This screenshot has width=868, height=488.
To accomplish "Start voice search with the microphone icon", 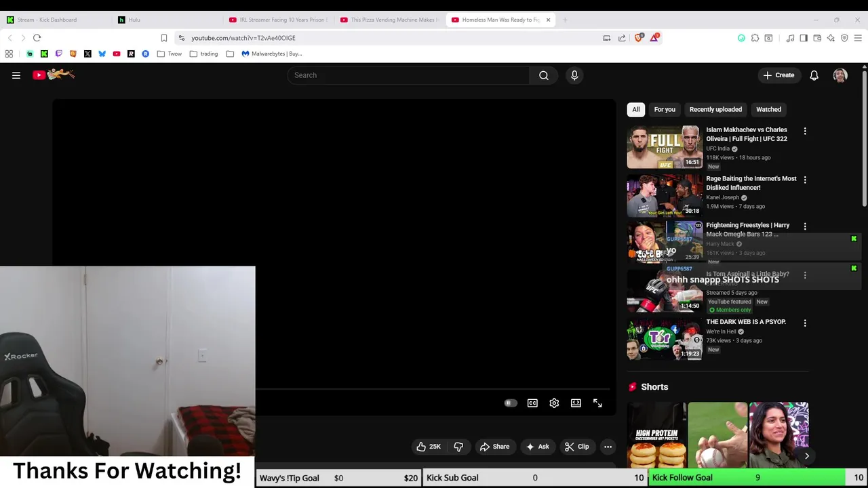I will [574, 75].
